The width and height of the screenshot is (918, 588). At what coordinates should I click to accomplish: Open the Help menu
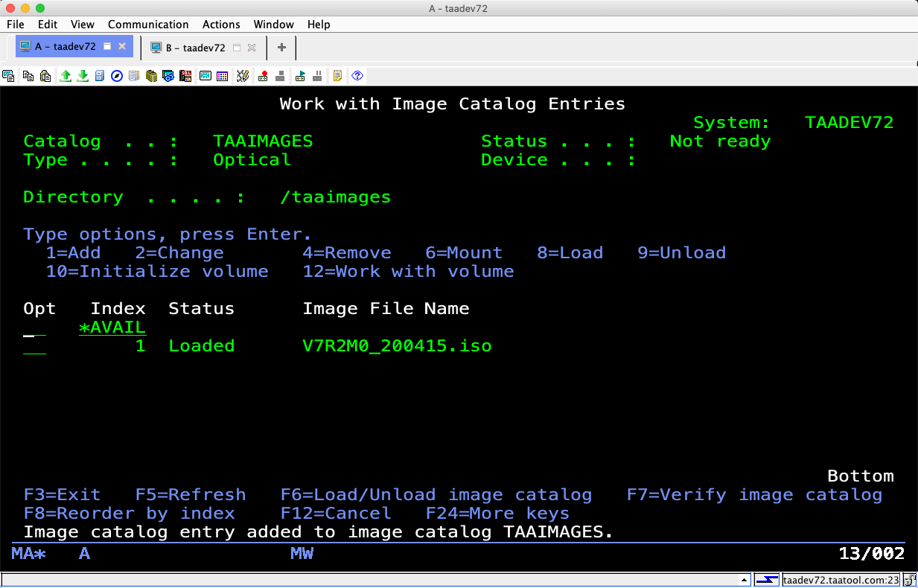pos(319,25)
